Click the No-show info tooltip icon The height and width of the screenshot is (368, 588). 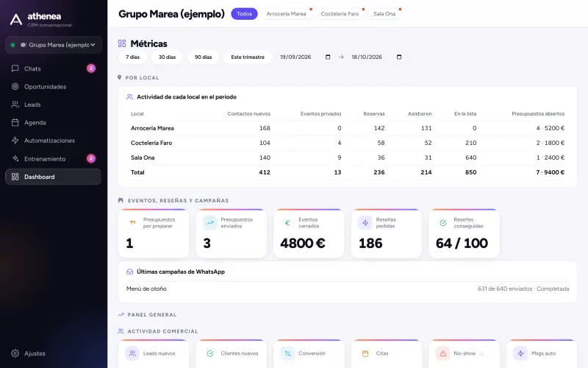click(x=482, y=353)
